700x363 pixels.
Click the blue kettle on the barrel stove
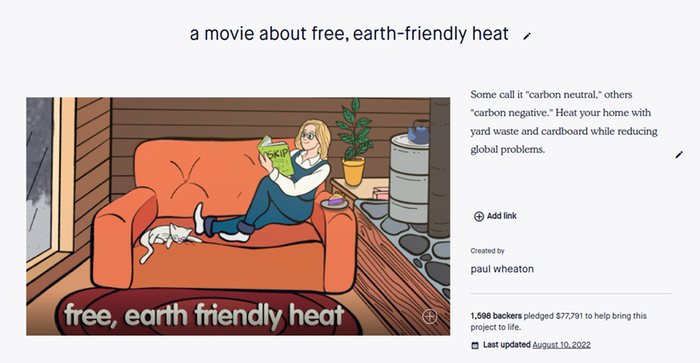click(418, 132)
